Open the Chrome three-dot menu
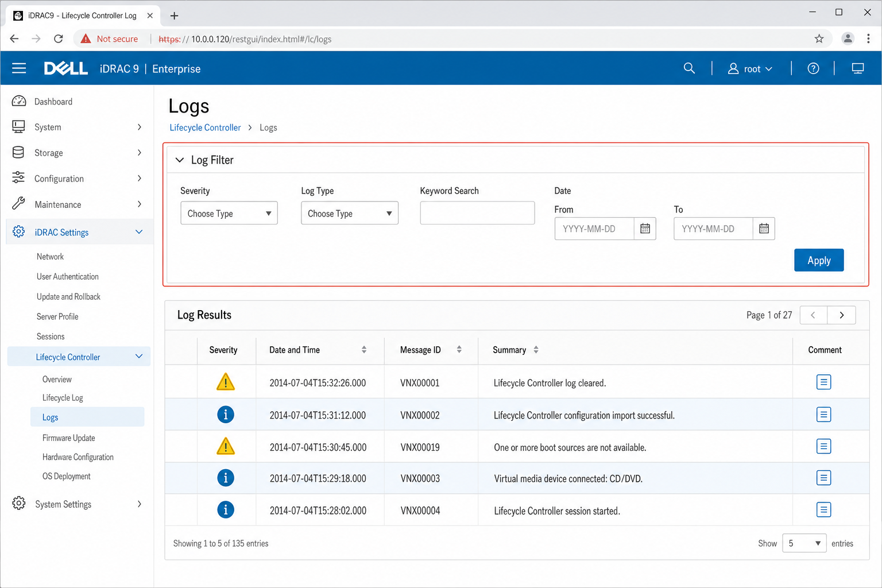The width and height of the screenshot is (882, 588). pos(868,38)
